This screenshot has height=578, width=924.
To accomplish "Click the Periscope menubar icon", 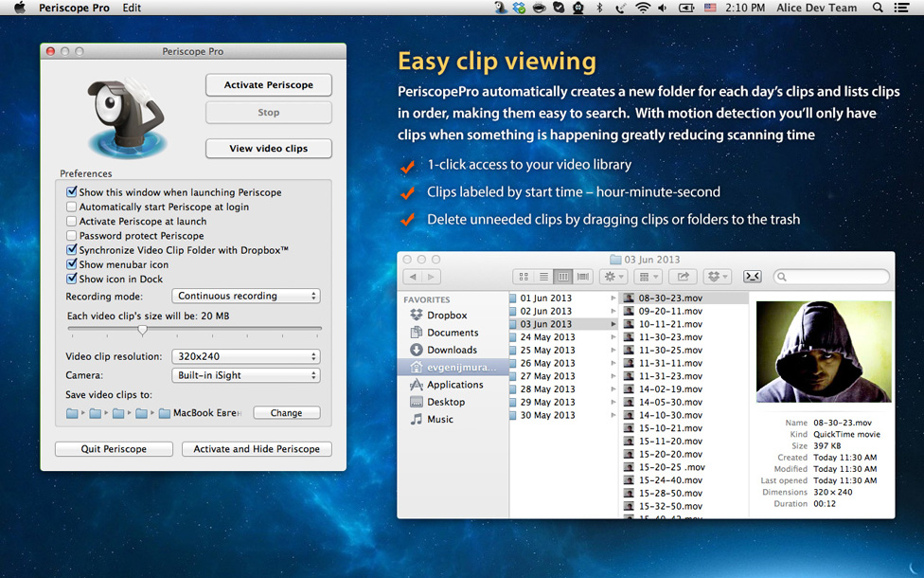I will click(501, 8).
